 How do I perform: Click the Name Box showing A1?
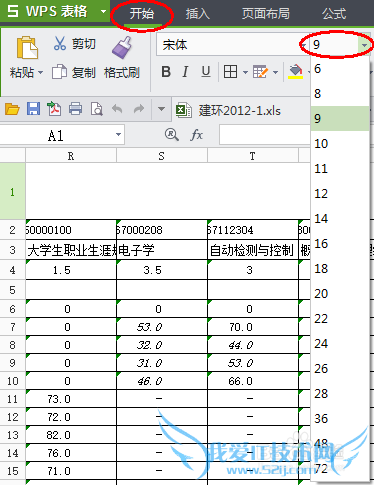[56, 135]
